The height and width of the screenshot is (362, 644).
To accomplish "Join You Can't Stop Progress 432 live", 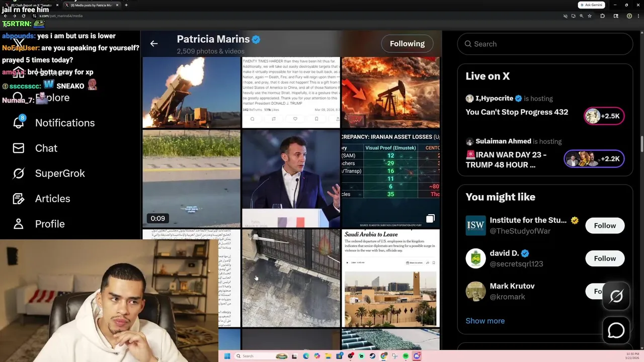I will point(517,112).
